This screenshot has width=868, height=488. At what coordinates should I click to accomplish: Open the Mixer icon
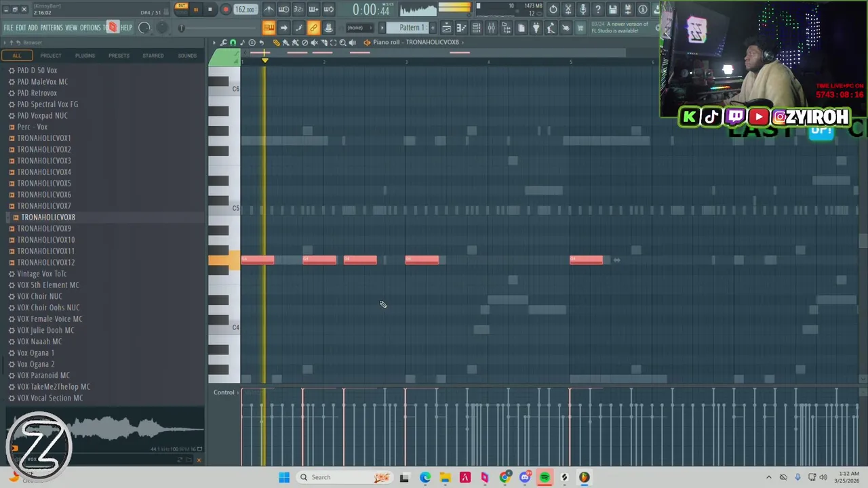pos(491,28)
